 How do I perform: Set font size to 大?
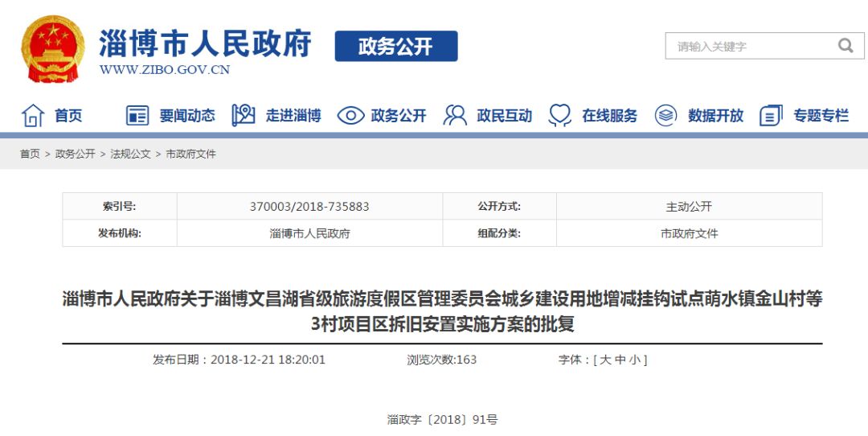point(606,360)
